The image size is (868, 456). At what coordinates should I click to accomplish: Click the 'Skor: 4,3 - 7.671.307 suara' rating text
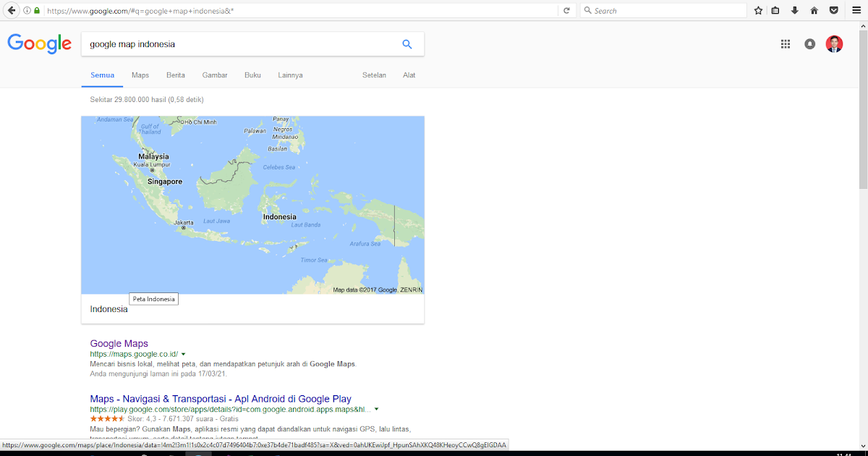pos(170,419)
